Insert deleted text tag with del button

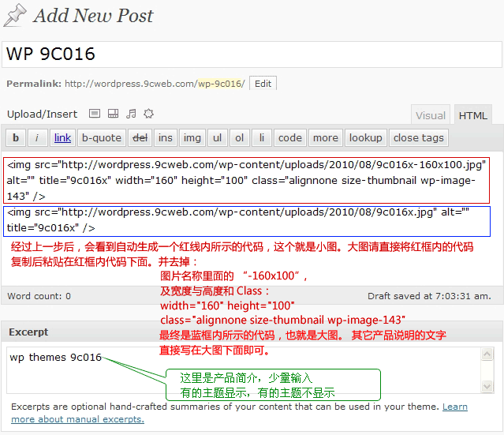click(x=140, y=137)
